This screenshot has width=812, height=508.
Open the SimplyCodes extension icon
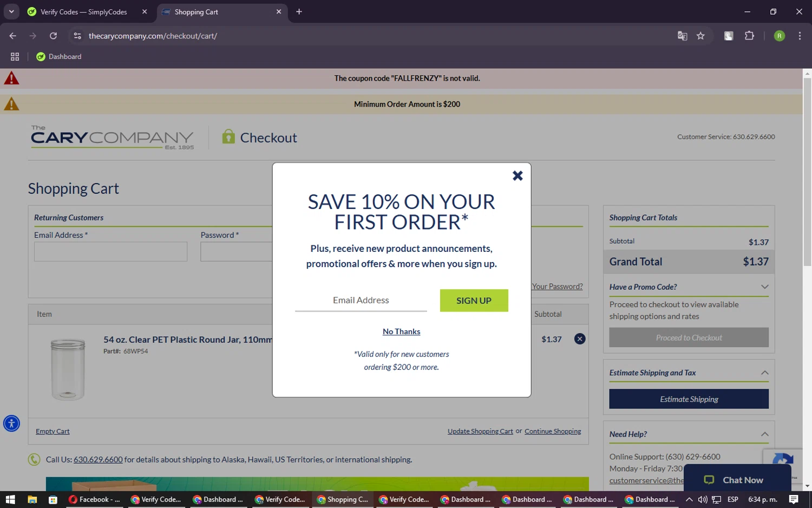[x=729, y=36]
